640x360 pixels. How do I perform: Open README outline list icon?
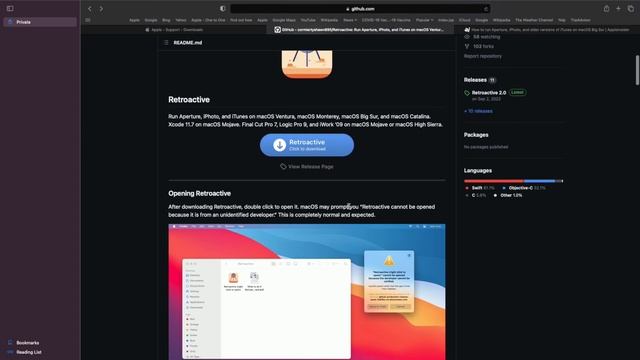coord(166,42)
